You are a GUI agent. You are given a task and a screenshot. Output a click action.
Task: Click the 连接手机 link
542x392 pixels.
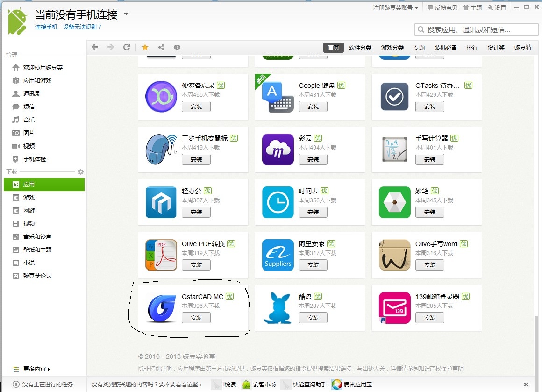(46, 27)
